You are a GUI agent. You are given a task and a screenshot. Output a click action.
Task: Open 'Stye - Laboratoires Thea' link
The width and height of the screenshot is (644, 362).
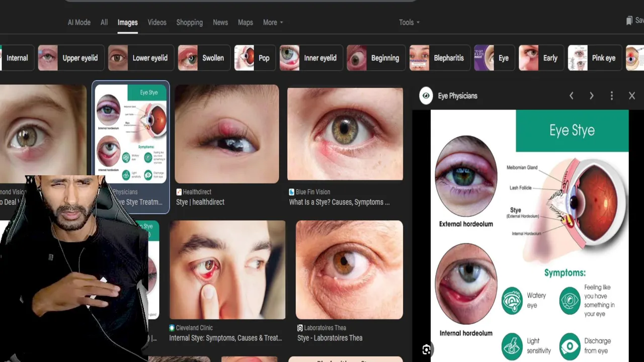330,338
